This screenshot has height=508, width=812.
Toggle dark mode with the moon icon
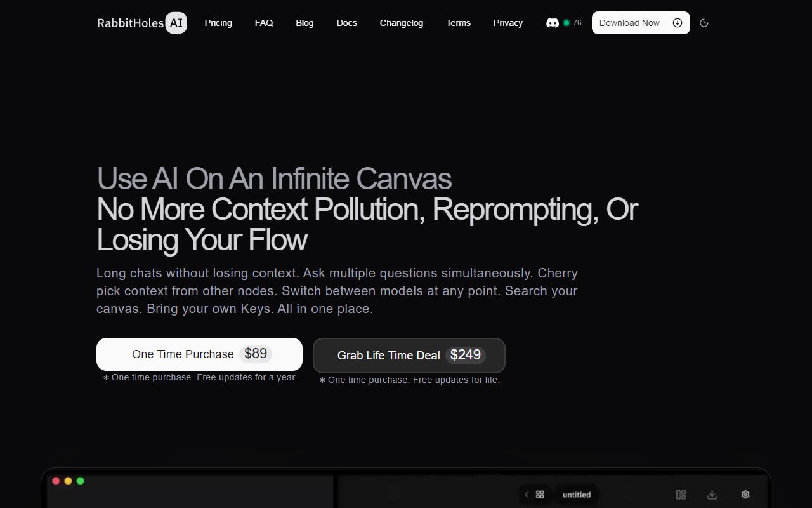(x=704, y=23)
